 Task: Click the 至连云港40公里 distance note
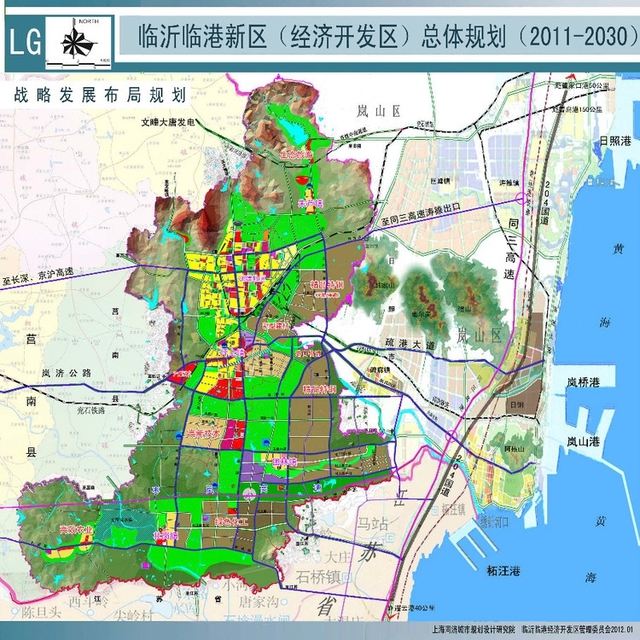(410, 608)
